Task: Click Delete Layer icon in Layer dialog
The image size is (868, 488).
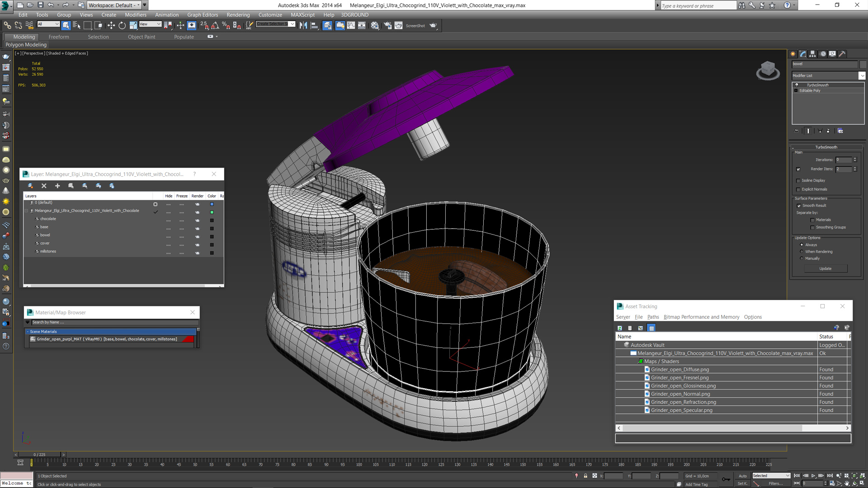Action: (44, 186)
